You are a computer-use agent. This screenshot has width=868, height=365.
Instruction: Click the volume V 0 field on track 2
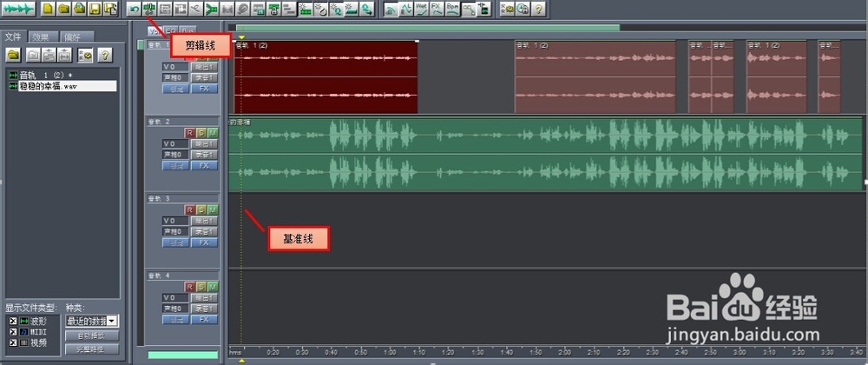175,144
